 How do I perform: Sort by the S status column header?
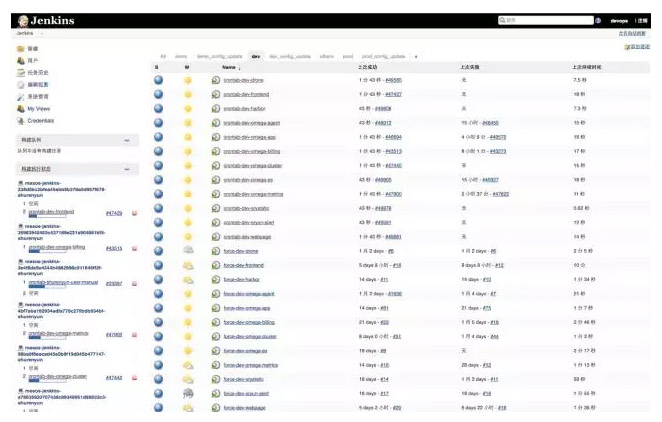[x=156, y=67]
